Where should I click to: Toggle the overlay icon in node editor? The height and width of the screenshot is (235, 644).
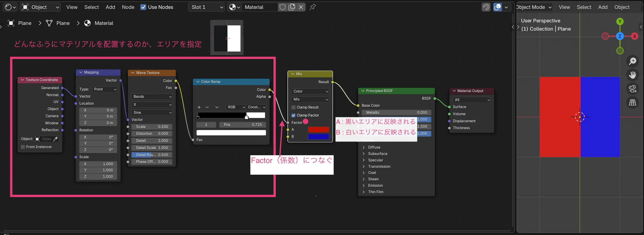tap(498, 7)
